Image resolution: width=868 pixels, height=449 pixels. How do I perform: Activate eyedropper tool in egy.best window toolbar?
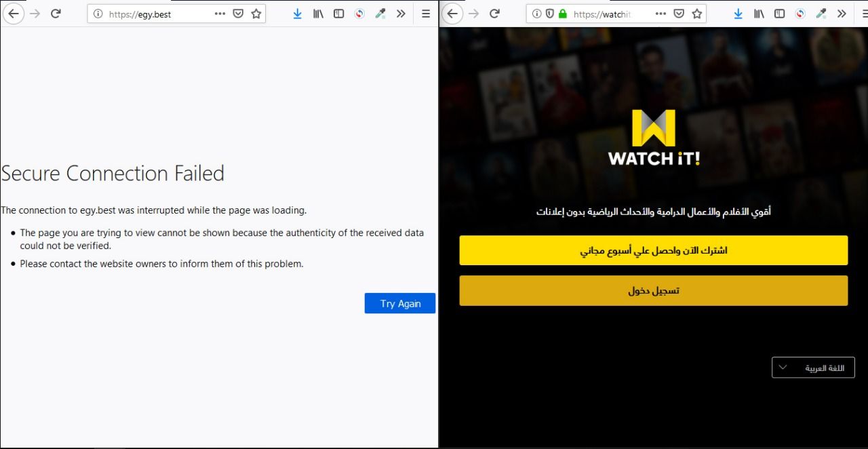pos(380,14)
